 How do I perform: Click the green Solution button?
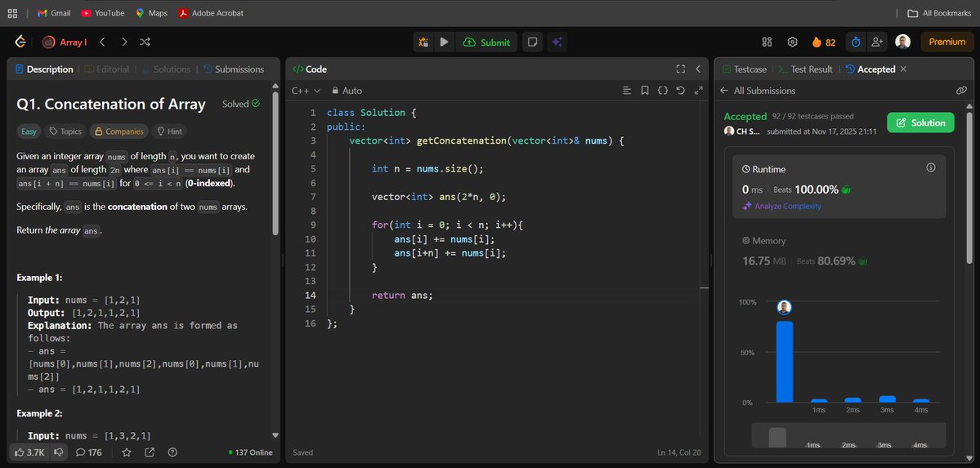point(920,123)
